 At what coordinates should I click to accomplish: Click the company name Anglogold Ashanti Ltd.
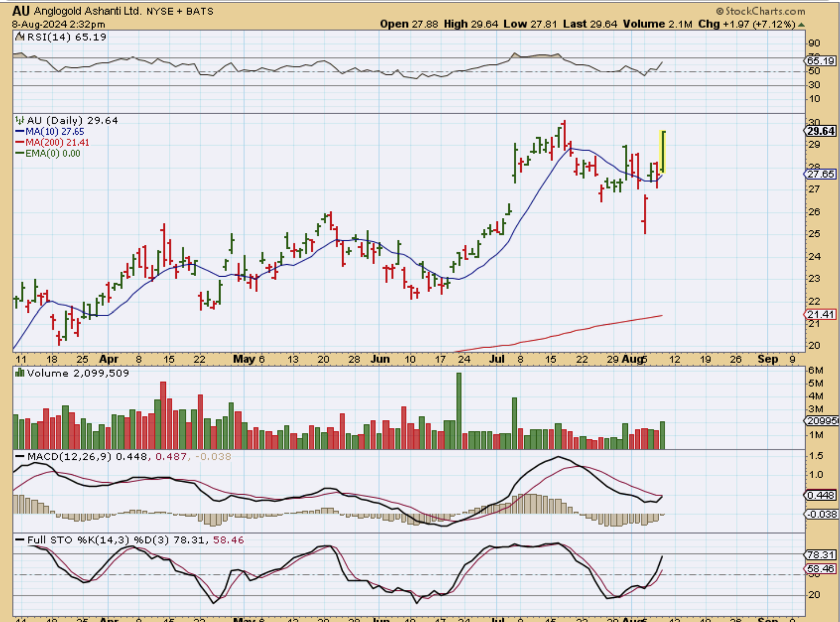point(87,11)
